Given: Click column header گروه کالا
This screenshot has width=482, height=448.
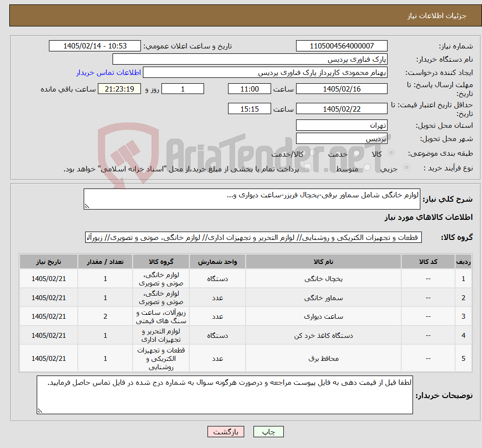Looking at the screenshot, I should pyautogui.click(x=161, y=261).
